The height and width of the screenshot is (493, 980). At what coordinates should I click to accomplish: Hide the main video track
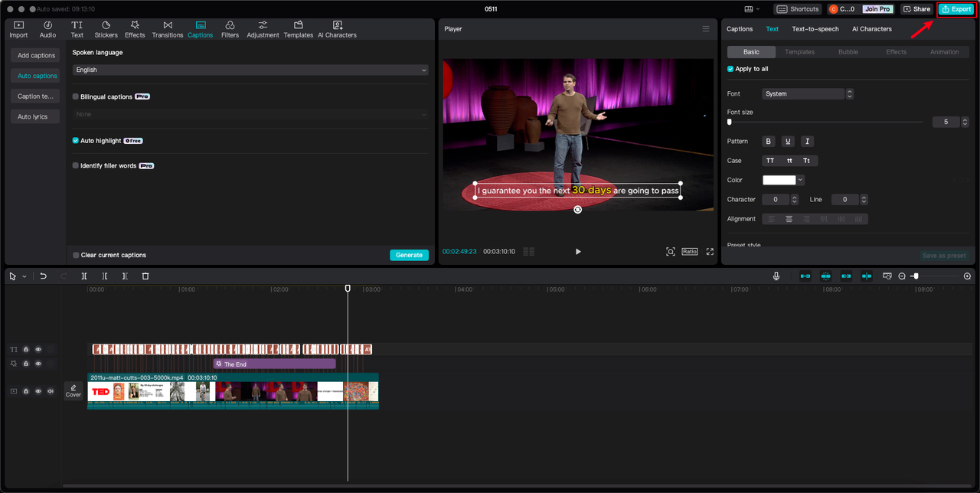(x=38, y=391)
